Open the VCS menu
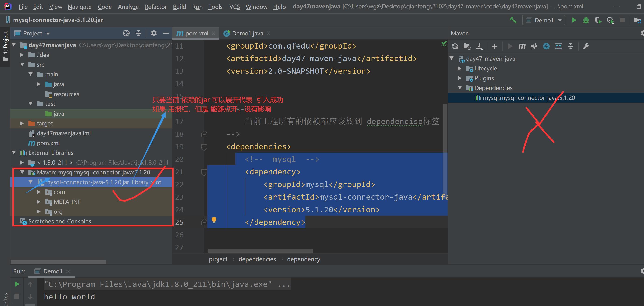 pyautogui.click(x=234, y=7)
